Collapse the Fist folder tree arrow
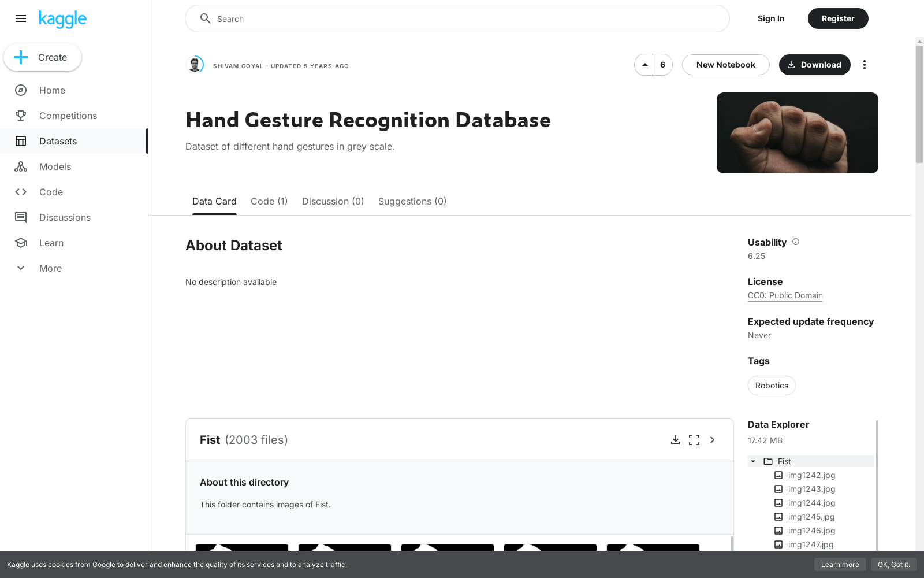Viewport: 924px width, 578px height. coord(753,461)
